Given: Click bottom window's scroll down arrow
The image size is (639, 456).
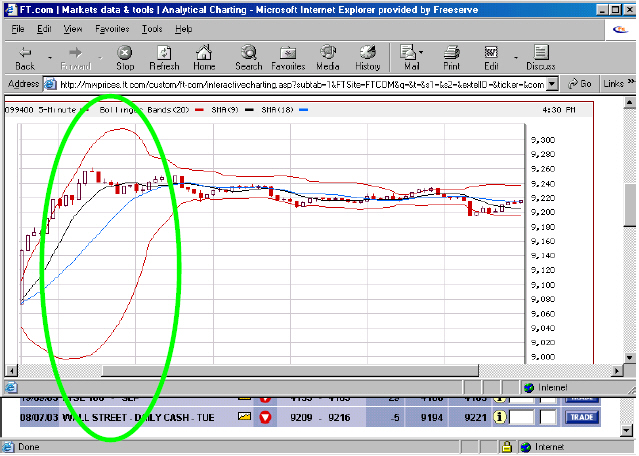Looking at the screenshot, I should pos(628,430).
